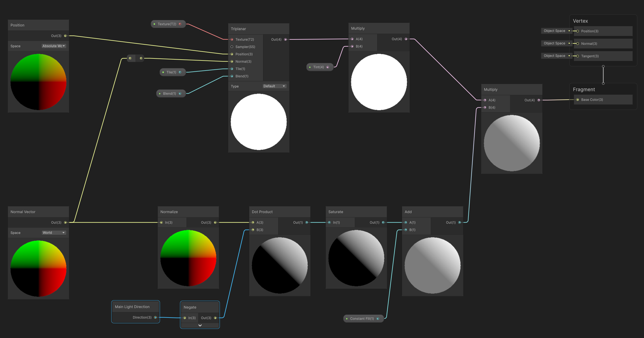Screen dimensions: 644x338
Task: Click Triplanar Out(4) output port
Action: point(285,39)
